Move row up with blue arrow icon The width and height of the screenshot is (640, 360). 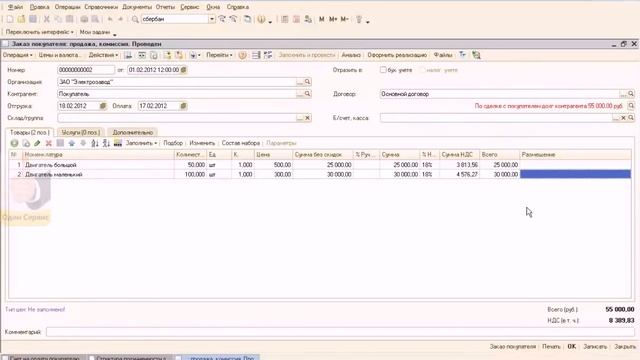pyautogui.click(x=71, y=143)
